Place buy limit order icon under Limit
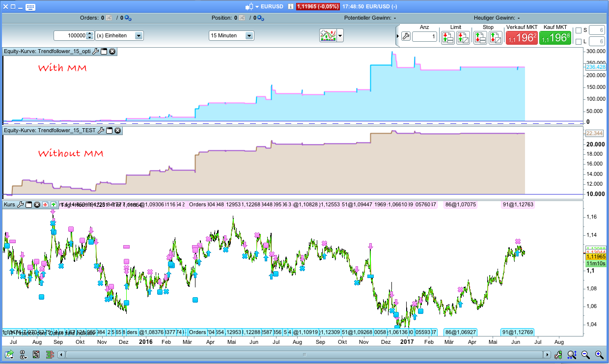The height and width of the screenshot is (364, 609). (447, 38)
